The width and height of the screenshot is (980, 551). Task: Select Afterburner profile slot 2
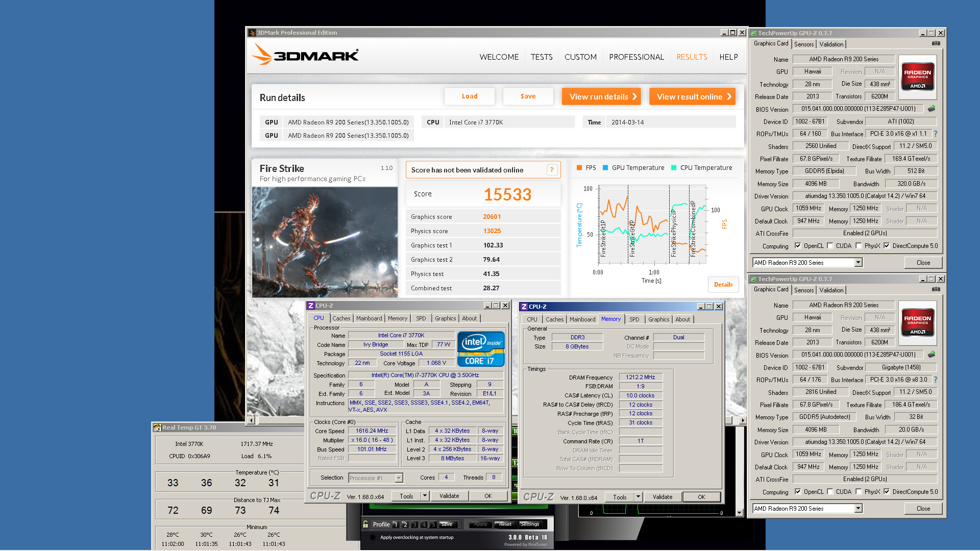click(405, 524)
